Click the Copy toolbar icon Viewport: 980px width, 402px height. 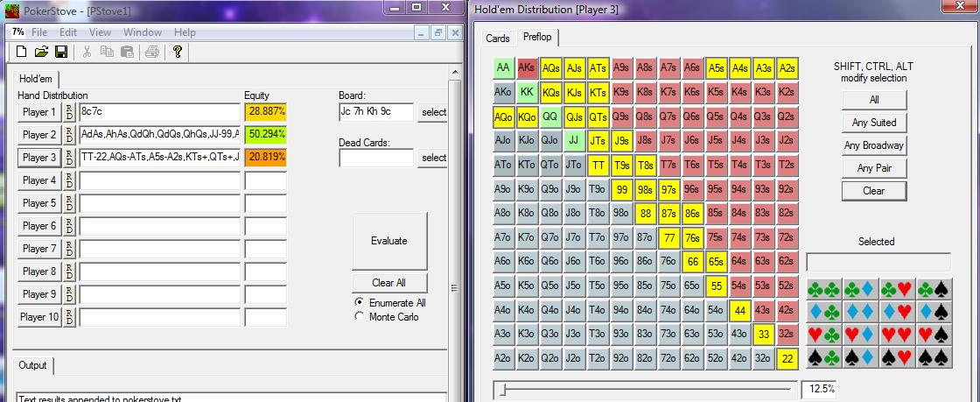click(x=107, y=52)
